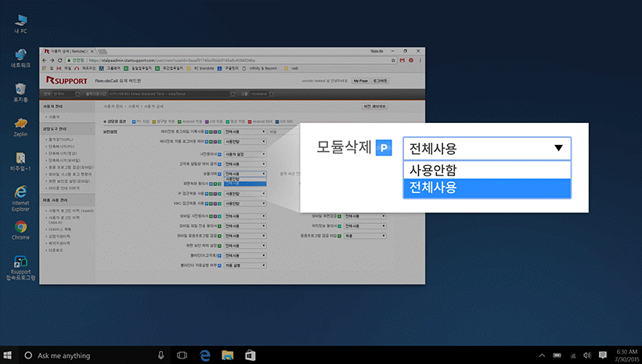The height and width of the screenshot is (364, 642).
Task: Open the Zeplin desktop shortcut
Action: [20, 127]
